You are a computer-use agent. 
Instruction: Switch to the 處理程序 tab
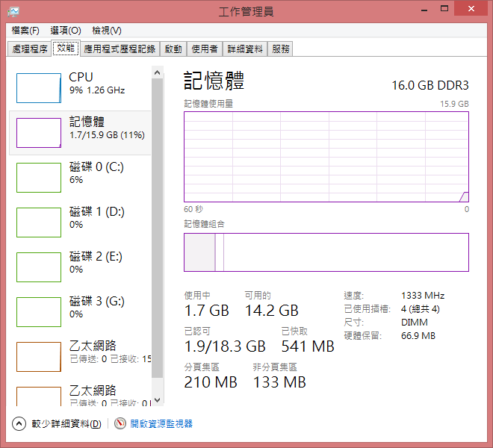[30, 49]
